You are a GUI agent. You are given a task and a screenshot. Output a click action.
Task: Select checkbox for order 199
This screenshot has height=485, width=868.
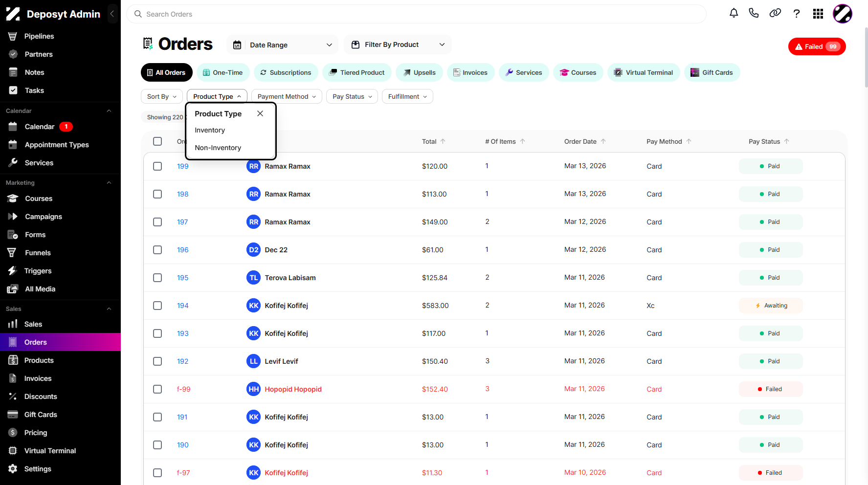pos(157,166)
